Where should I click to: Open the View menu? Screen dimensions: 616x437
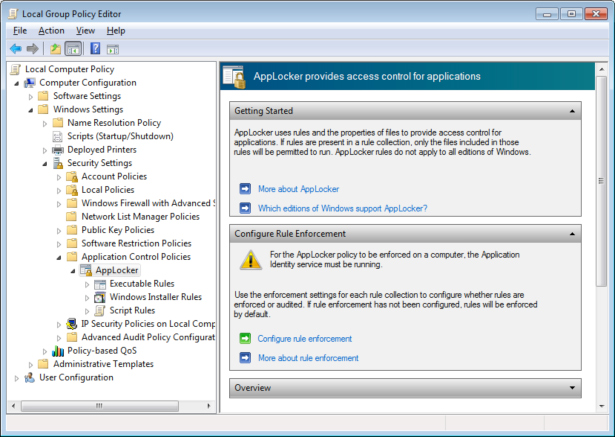click(85, 31)
